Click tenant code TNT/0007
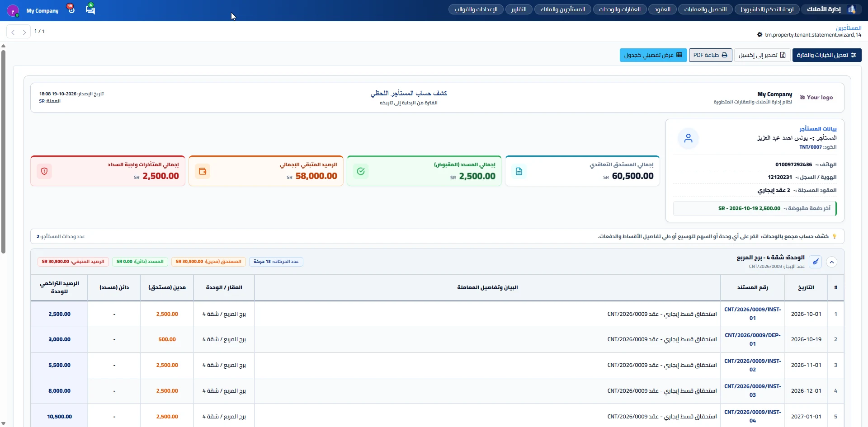Screen dimensions: 868x427 coord(811,147)
